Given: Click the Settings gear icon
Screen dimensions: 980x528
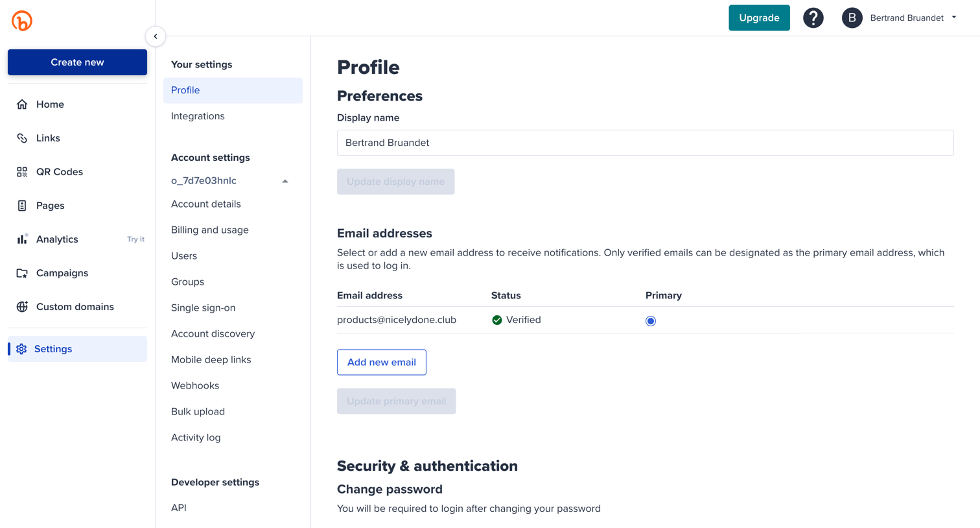Looking at the screenshot, I should (x=21, y=349).
